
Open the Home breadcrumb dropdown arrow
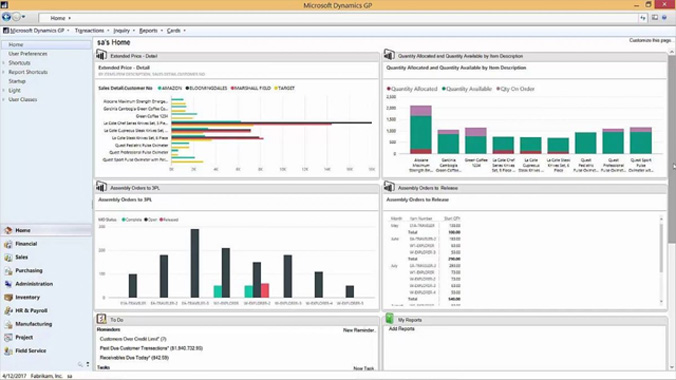(x=69, y=19)
